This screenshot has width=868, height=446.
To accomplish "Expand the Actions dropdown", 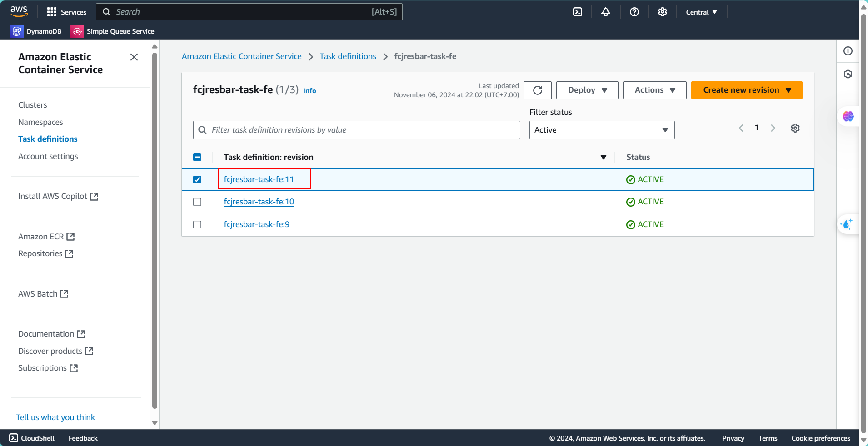I will coord(655,90).
